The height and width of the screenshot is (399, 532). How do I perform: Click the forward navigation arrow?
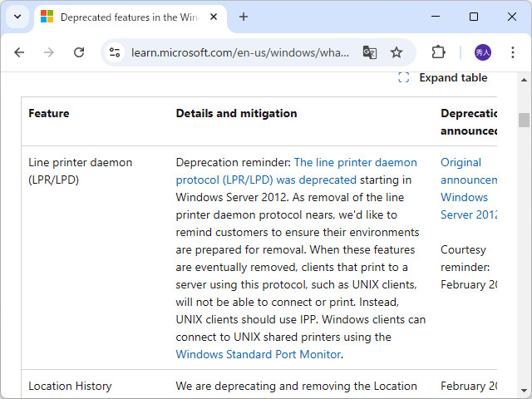tap(49, 52)
